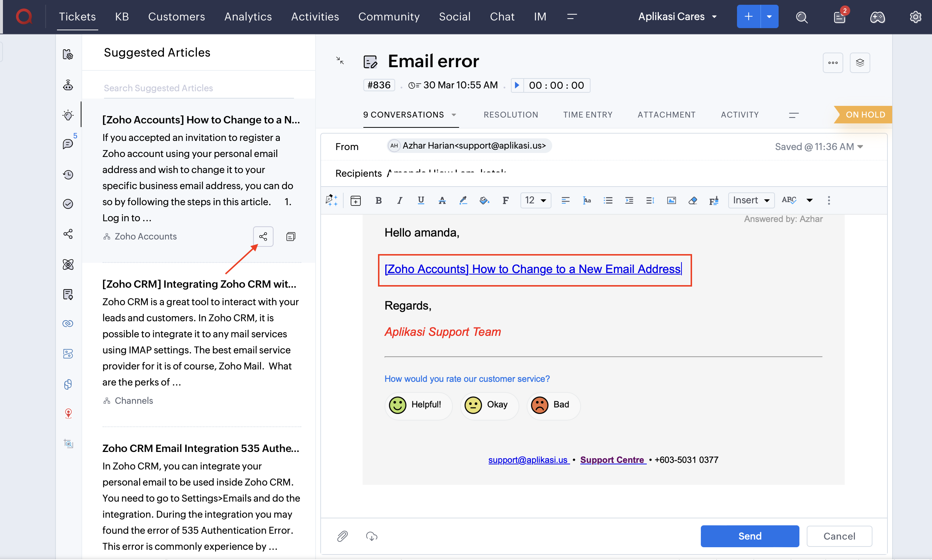Toggle italic formatting in editor toolbar
932x560 pixels.
tap(400, 200)
